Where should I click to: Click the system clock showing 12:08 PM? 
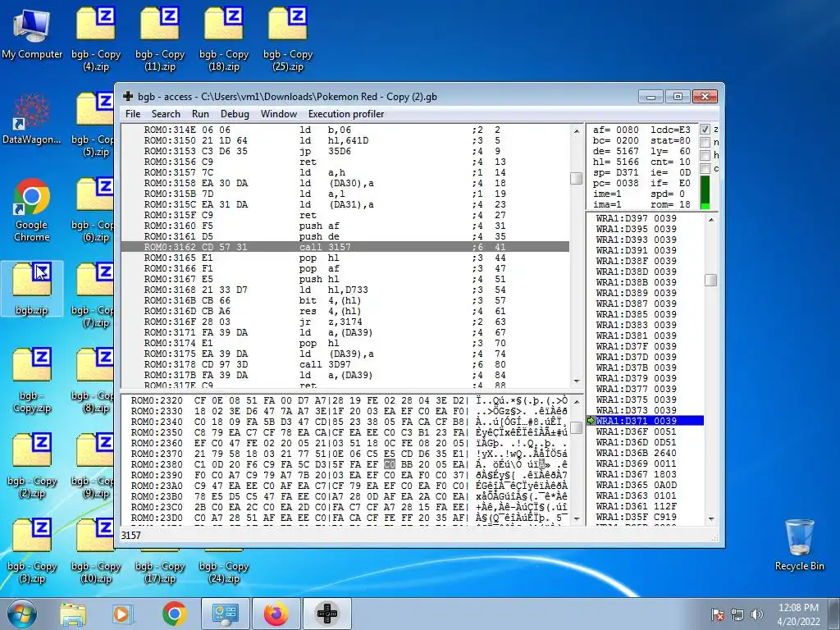coord(798,608)
